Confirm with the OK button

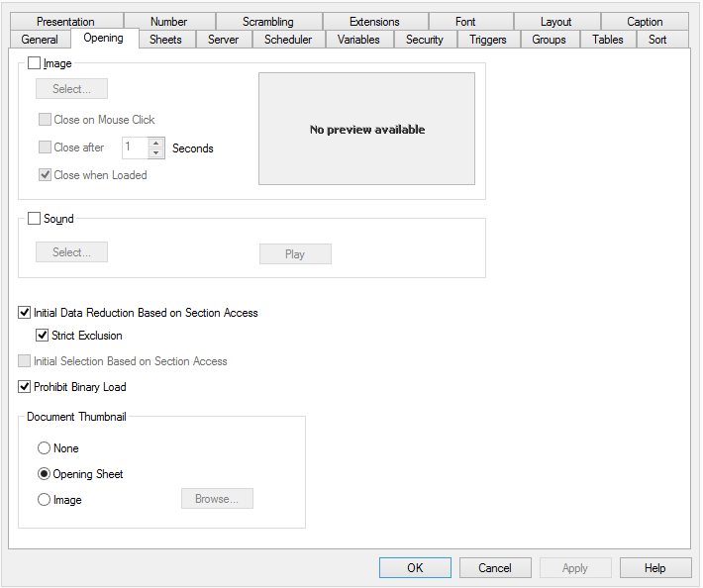(415, 568)
